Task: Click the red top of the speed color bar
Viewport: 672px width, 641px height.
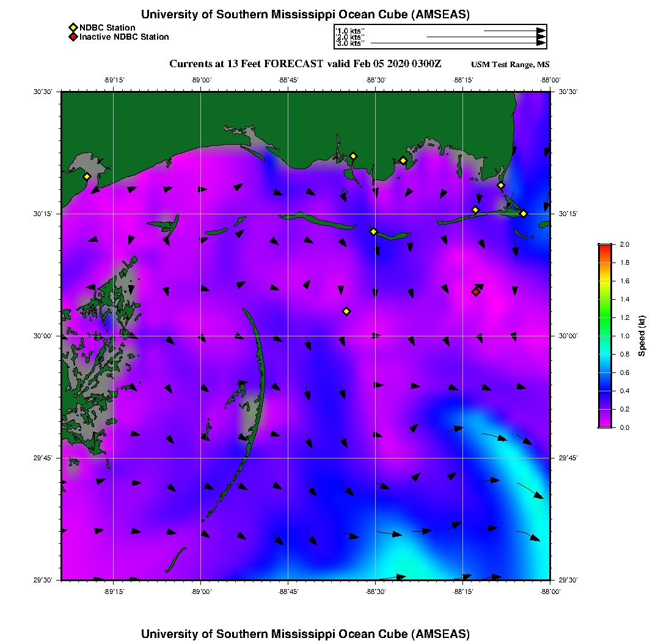Action: point(604,248)
